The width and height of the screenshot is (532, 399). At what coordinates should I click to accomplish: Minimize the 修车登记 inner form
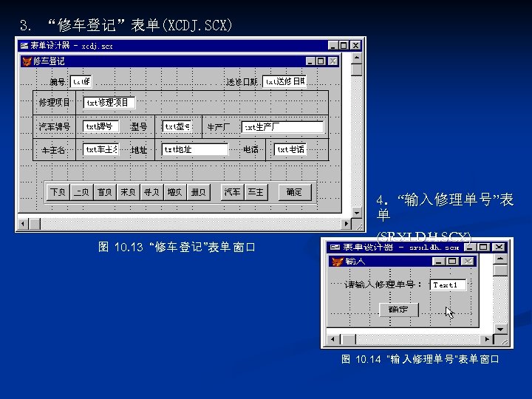click(x=310, y=61)
